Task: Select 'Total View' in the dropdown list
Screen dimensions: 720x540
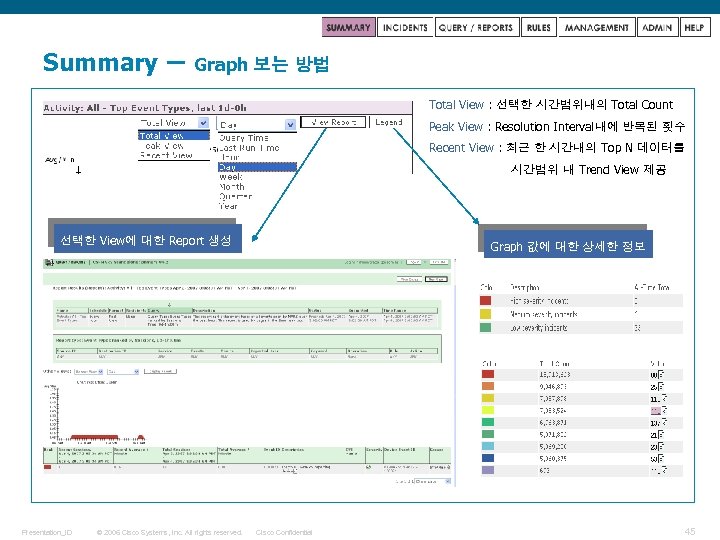Action: point(174,135)
